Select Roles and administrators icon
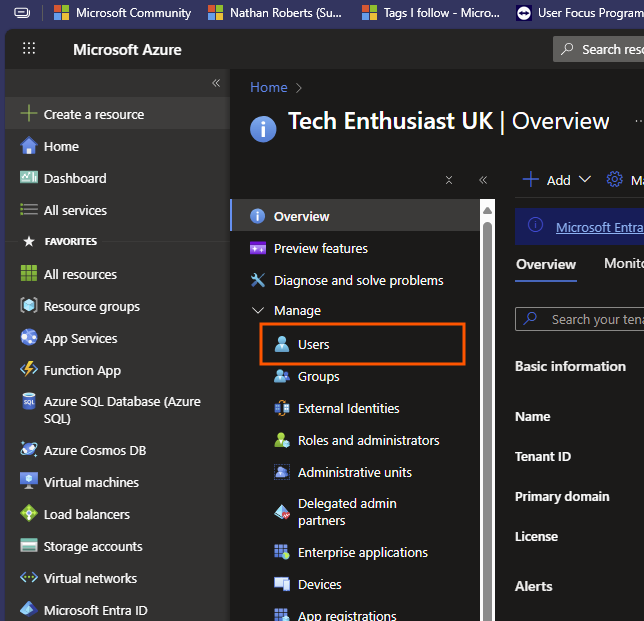The image size is (644, 621). [x=282, y=440]
